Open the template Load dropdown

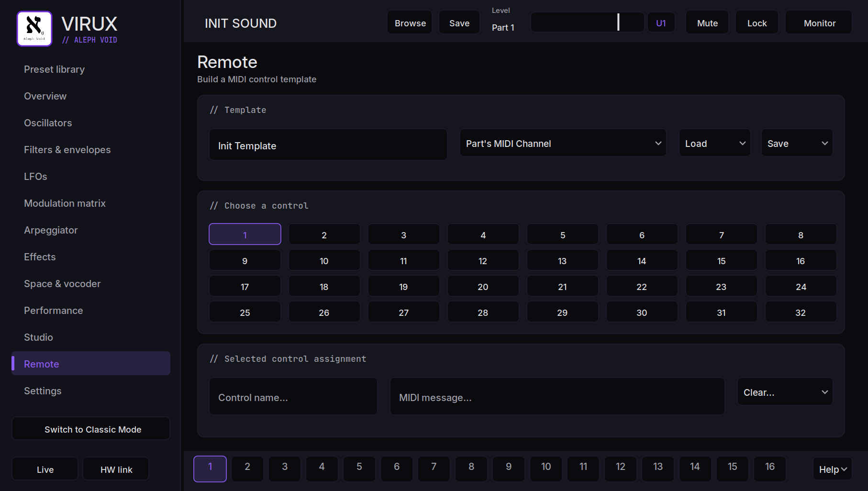pyautogui.click(x=715, y=143)
